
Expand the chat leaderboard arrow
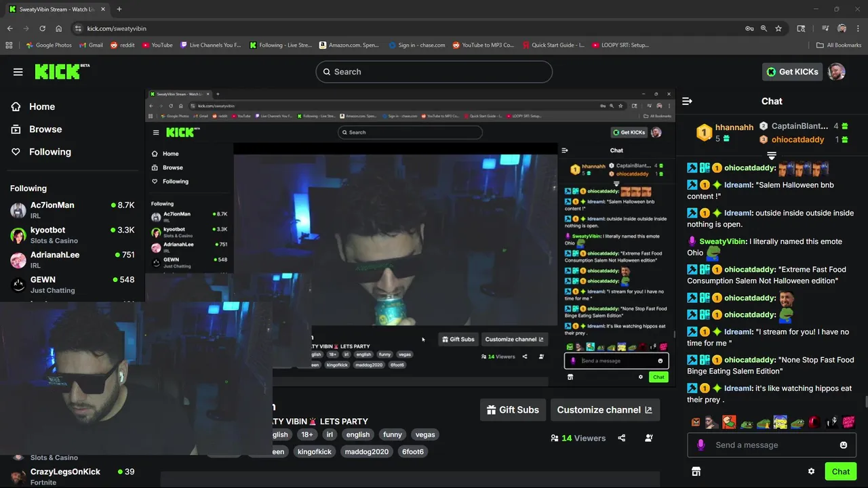[772, 156]
